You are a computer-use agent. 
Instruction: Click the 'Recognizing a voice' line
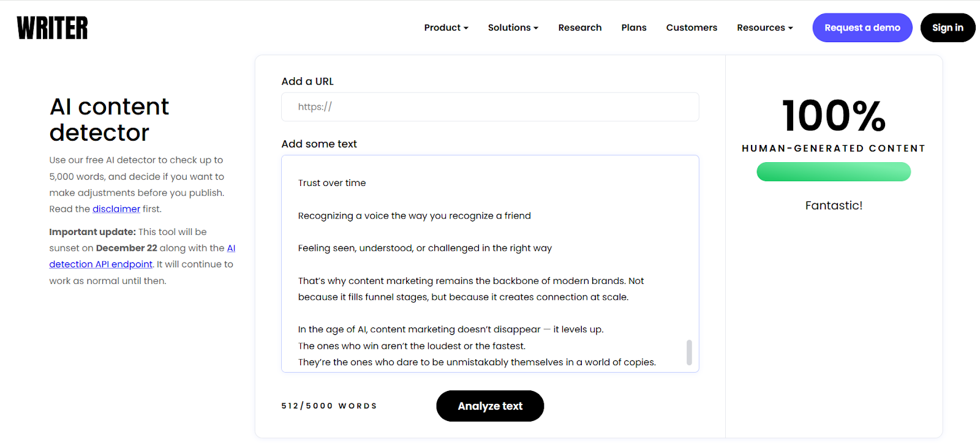pos(415,215)
